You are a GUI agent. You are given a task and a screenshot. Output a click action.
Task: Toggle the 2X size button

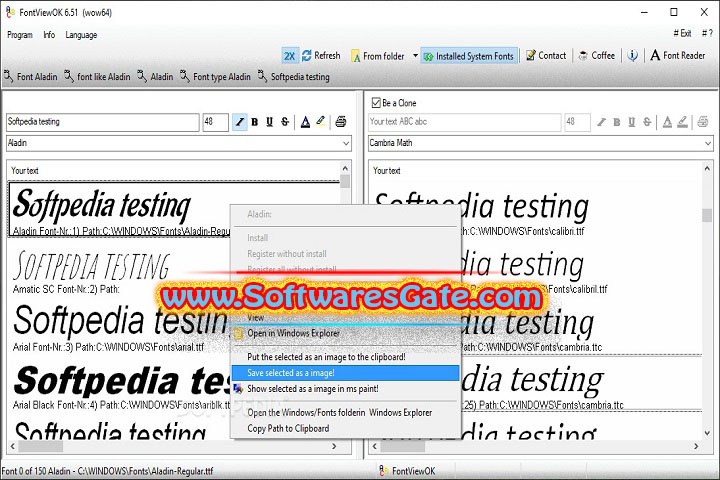click(290, 56)
